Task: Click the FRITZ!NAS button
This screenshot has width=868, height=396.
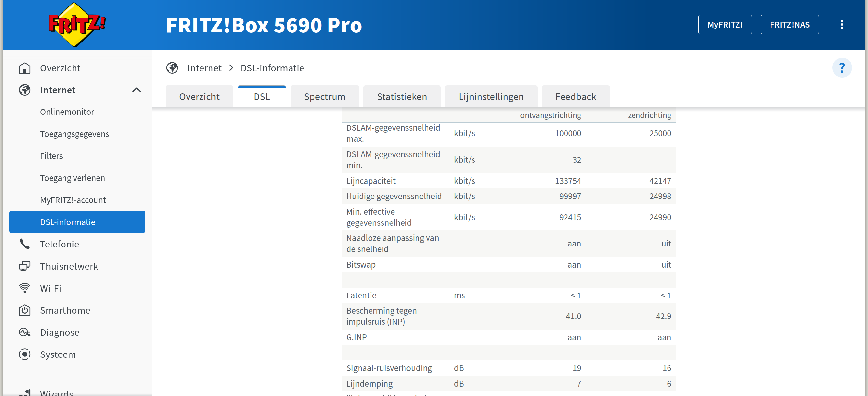Action: tap(789, 25)
